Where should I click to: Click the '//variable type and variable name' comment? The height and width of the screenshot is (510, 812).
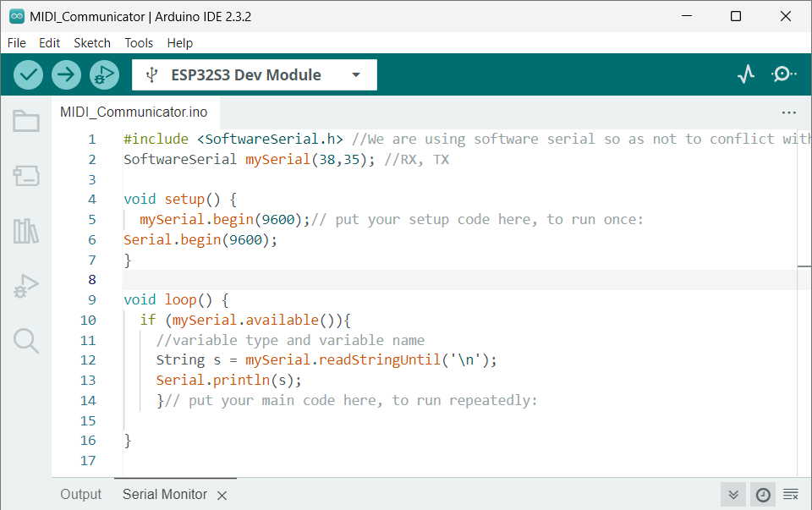tap(290, 340)
